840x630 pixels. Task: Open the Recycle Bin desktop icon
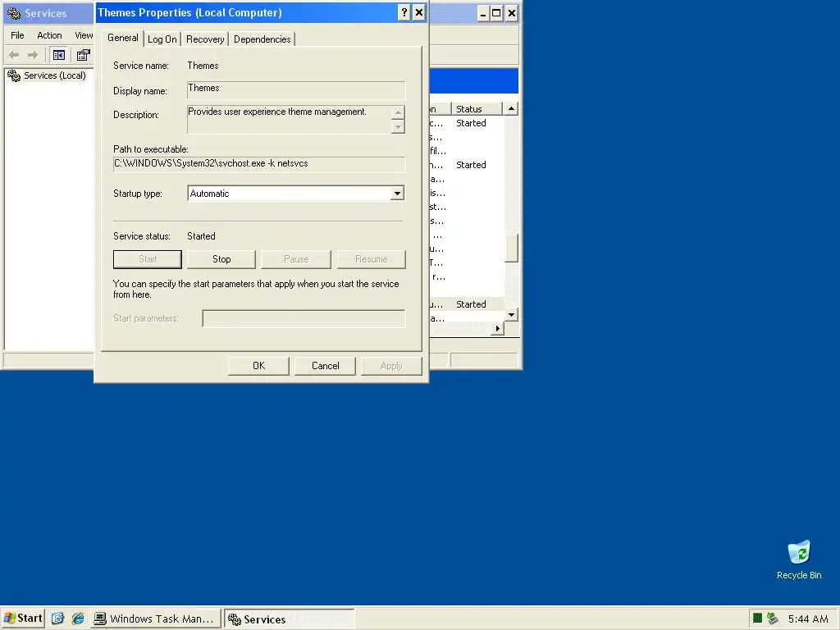[799, 559]
